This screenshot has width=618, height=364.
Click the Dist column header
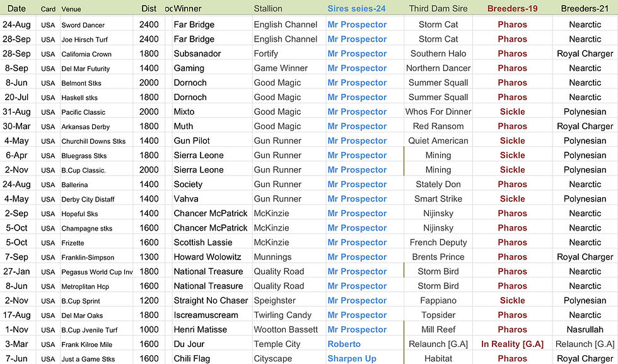(149, 8)
